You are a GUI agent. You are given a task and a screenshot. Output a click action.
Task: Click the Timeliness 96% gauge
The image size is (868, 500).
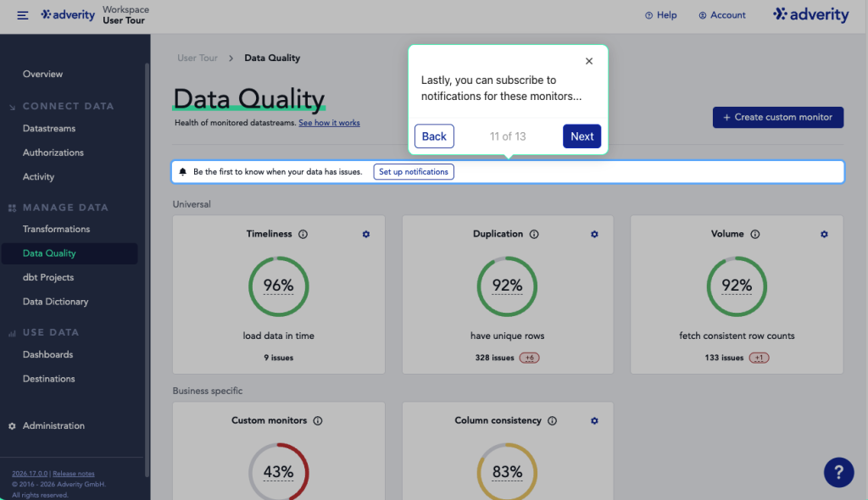click(278, 286)
